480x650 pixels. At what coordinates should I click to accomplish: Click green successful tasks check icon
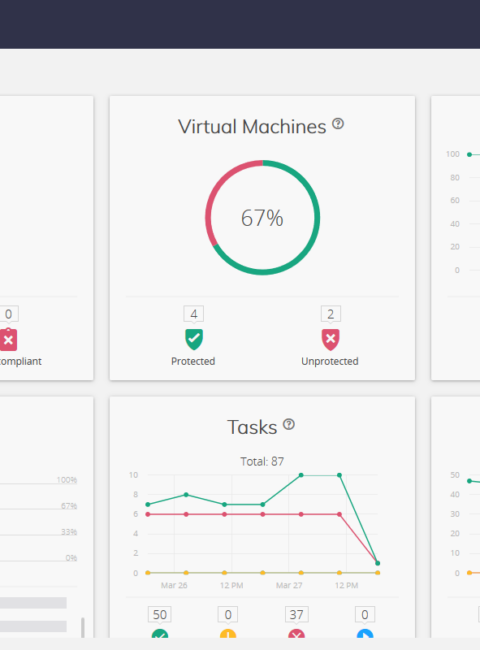click(x=160, y=634)
